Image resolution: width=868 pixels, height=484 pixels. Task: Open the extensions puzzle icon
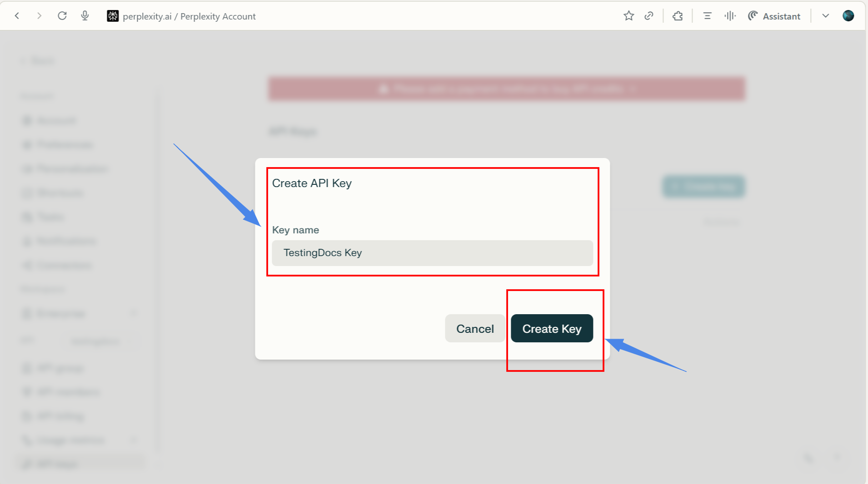(678, 16)
